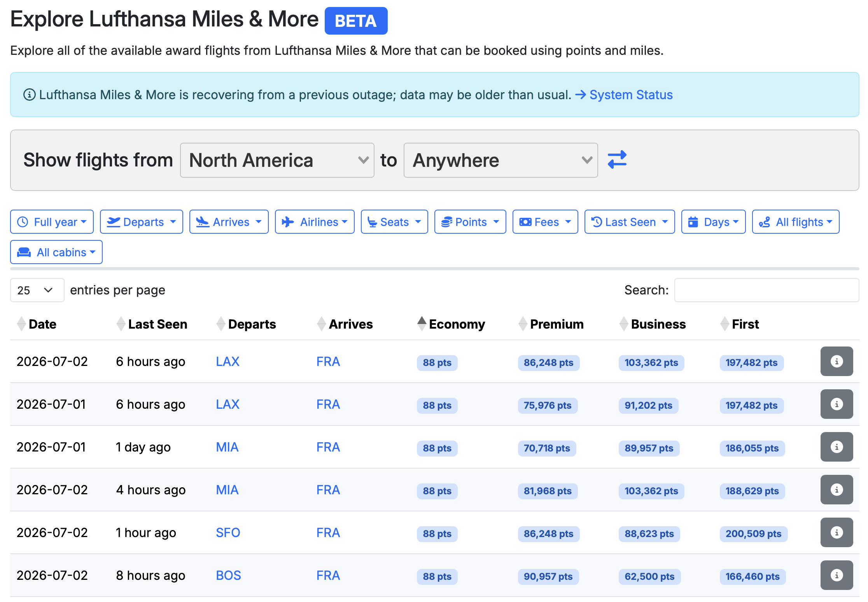The image size is (868, 602).
Task: Select 91,202 pts Business fare
Action: [648, 405]
